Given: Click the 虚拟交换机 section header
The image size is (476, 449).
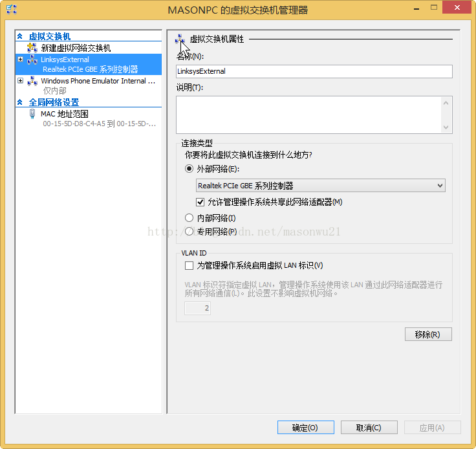Looking at the screenshot, I should click(50, 36).
